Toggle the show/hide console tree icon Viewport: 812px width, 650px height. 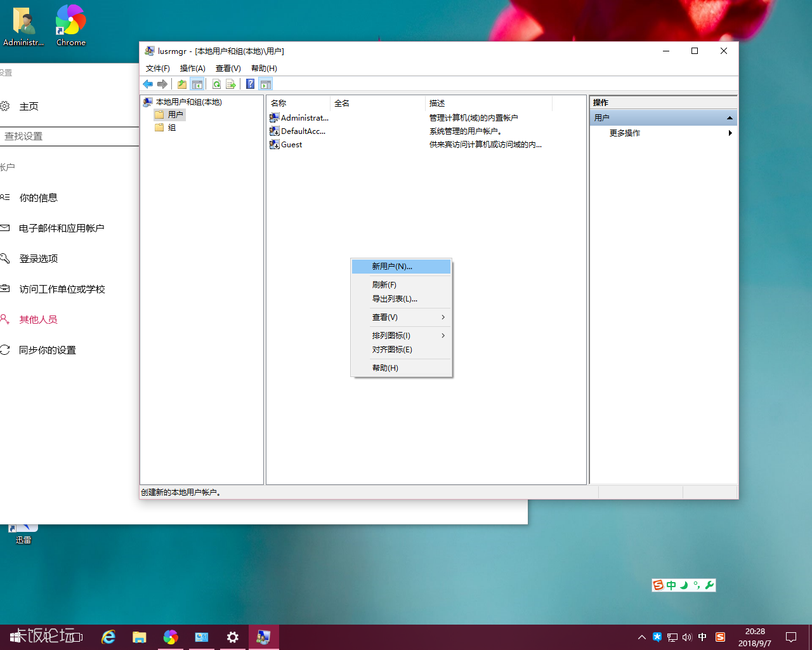pyautogui.click(x=197, y=84)
